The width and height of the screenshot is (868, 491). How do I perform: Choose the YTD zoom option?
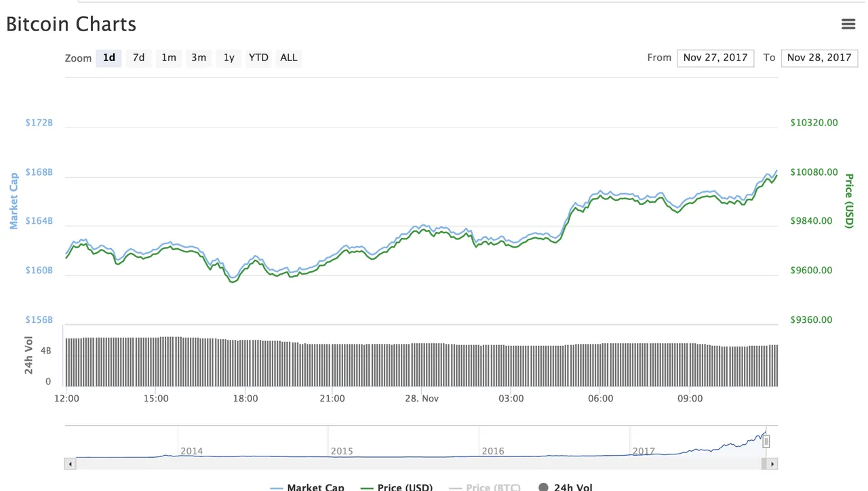(x=258, y=58)
